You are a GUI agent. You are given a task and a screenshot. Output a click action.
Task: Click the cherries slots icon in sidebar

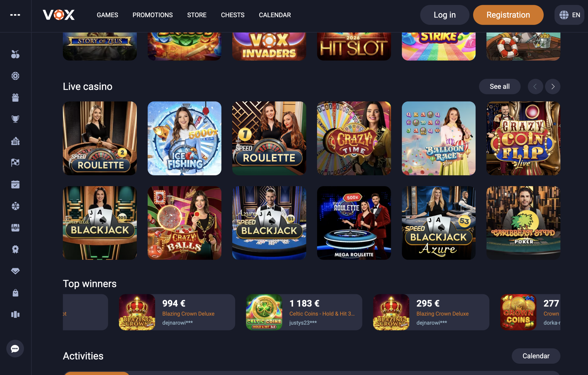[15, 54]
